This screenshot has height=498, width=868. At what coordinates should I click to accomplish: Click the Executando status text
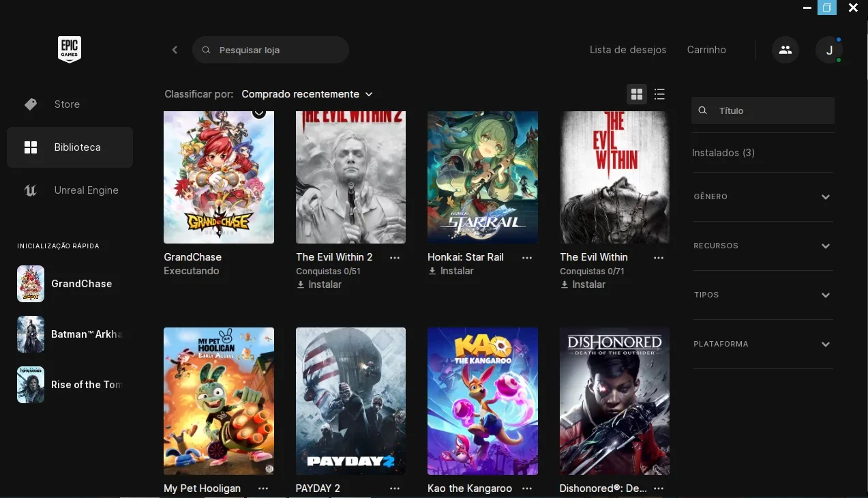[x=192, y=271]
